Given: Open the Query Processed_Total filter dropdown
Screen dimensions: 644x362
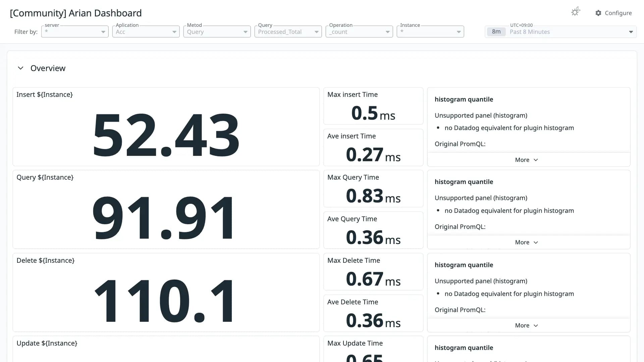Looking at the screenshot, I should (288, 32).
